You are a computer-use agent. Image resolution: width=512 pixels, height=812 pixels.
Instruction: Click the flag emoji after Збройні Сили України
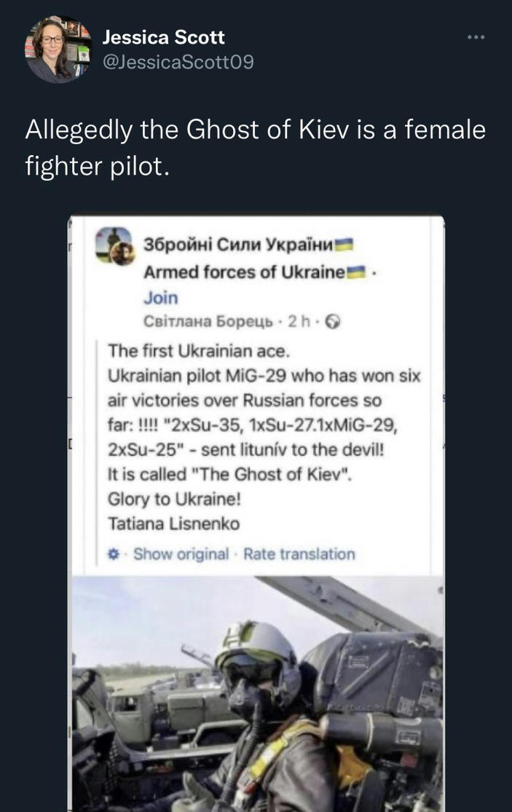tap(342, 244)
